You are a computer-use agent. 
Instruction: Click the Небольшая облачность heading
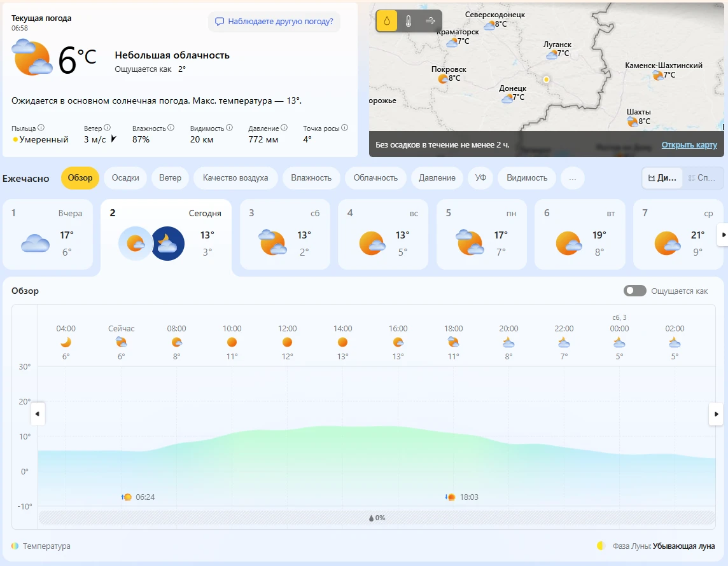pos(172,55)
